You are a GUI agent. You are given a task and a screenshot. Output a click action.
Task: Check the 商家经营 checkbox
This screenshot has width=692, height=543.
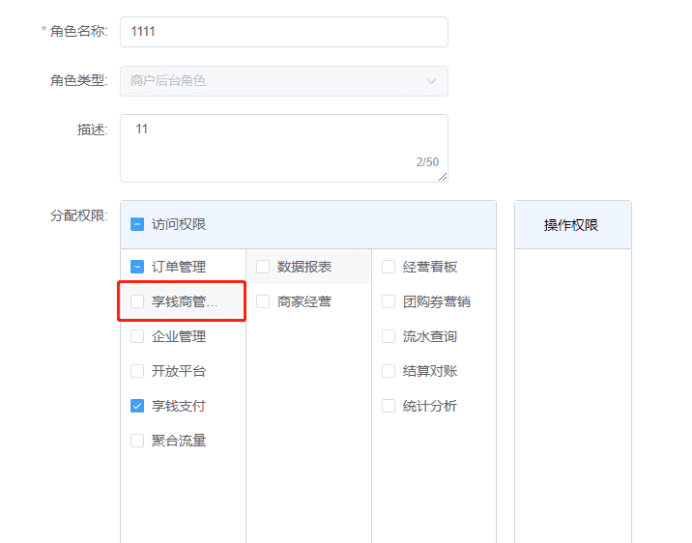[x=263, y=302]
